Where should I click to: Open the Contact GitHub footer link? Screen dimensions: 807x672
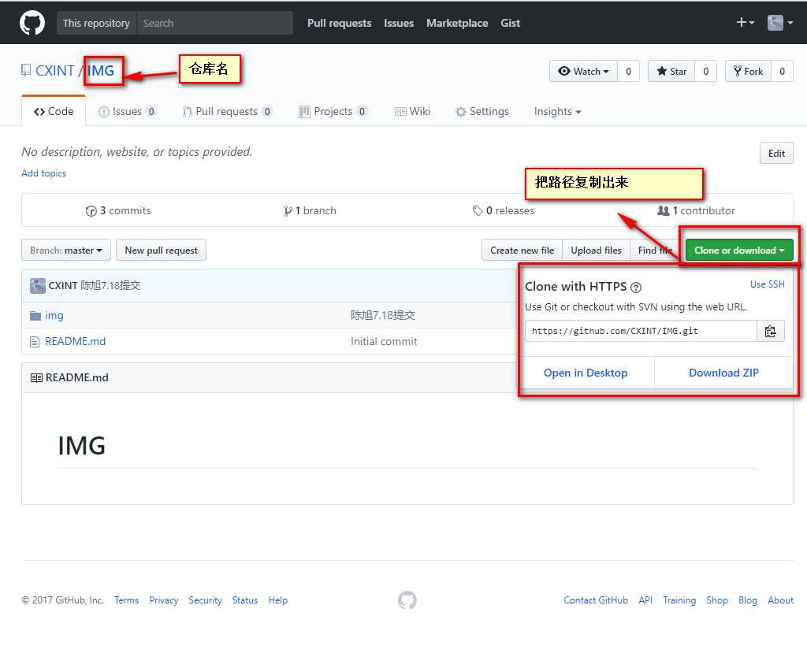[596, 600]
